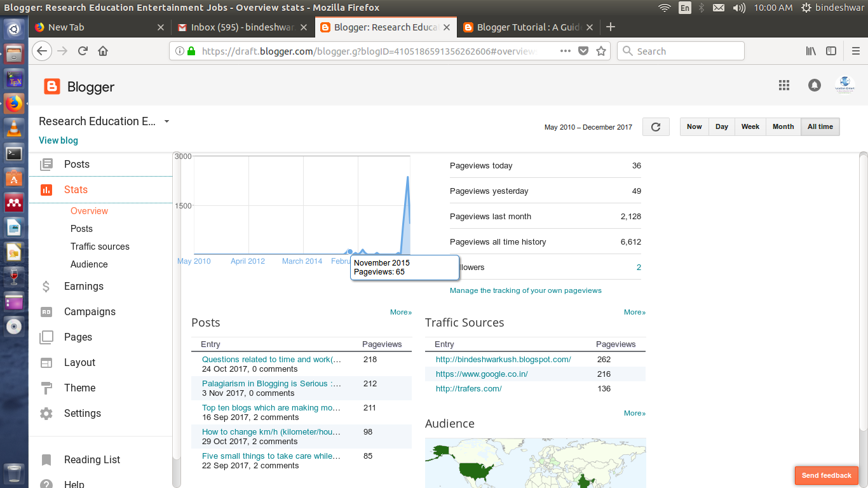This screenshot has width=868, height=488.
Task: Click the Firefox Search field
Action: pyautogui.click(x=681, y=51)
